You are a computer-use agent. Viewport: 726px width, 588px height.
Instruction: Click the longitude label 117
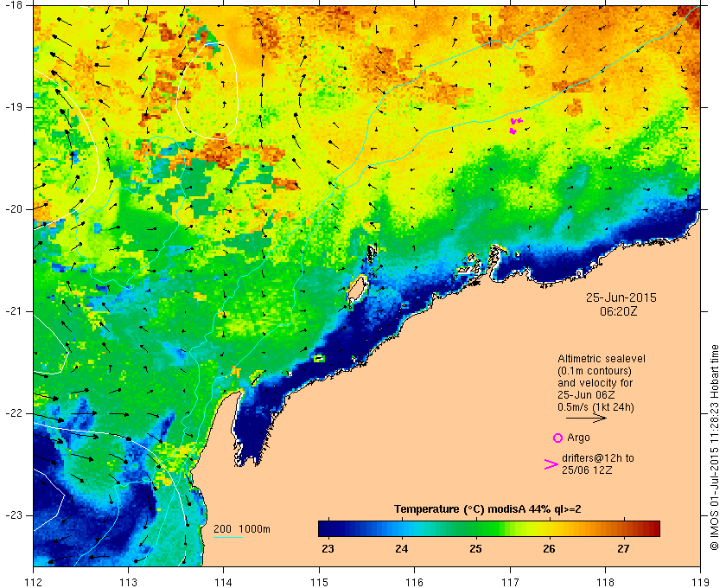point(510,582)
